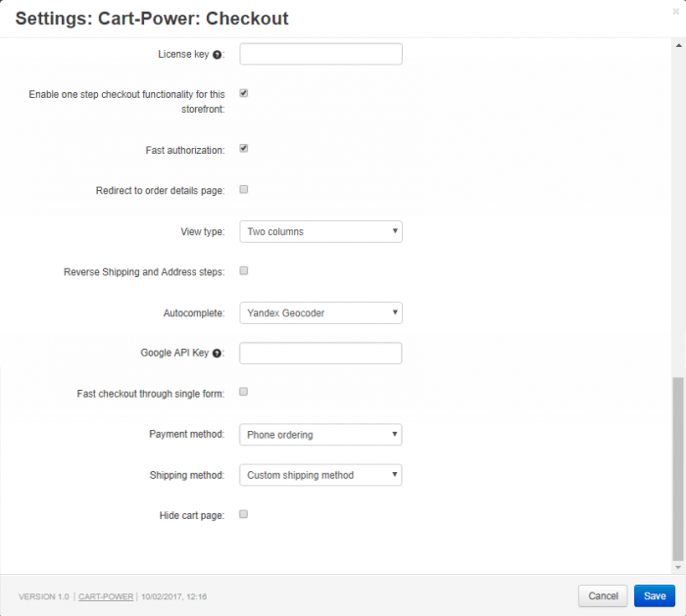Expand the Payment method dropdown
Screen dimensions: 686x616
point(320,435)
